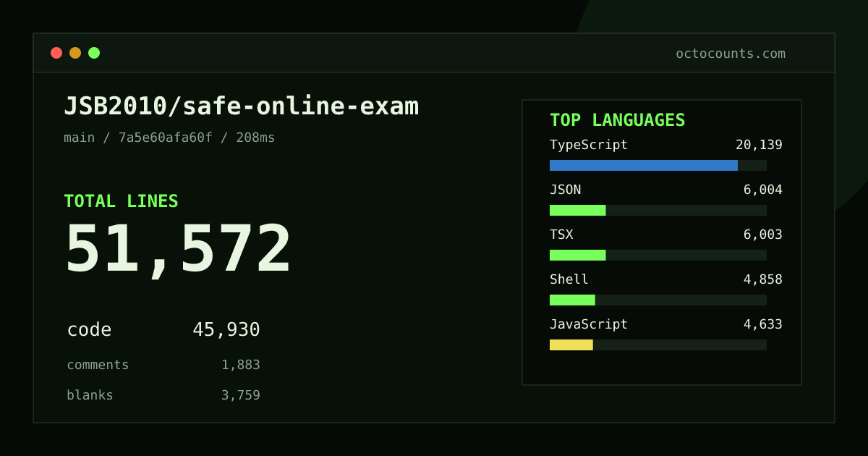
Task: Click the 6,004 JSON count
Action: tap(763, 190)
